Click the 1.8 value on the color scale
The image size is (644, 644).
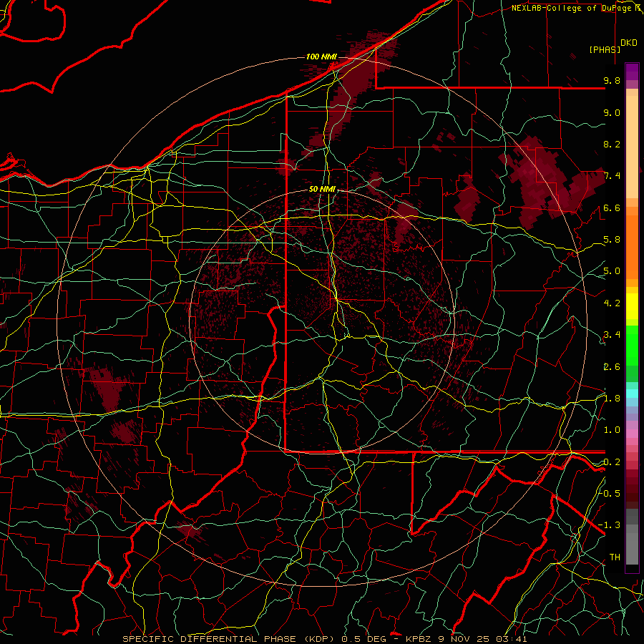[x=612, y=399]
